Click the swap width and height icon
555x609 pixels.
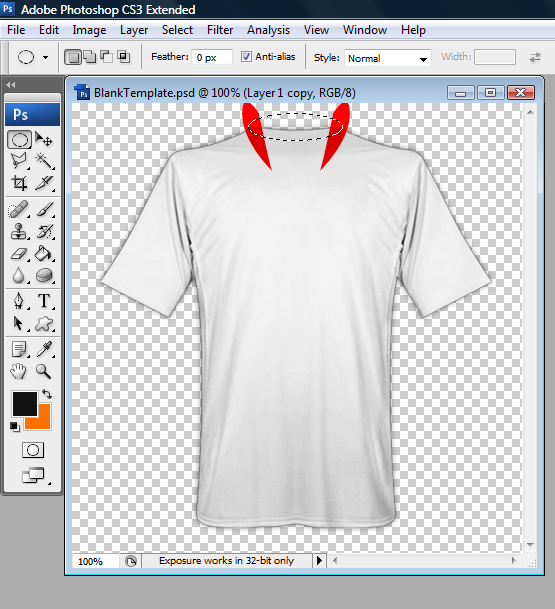[535, 57]
